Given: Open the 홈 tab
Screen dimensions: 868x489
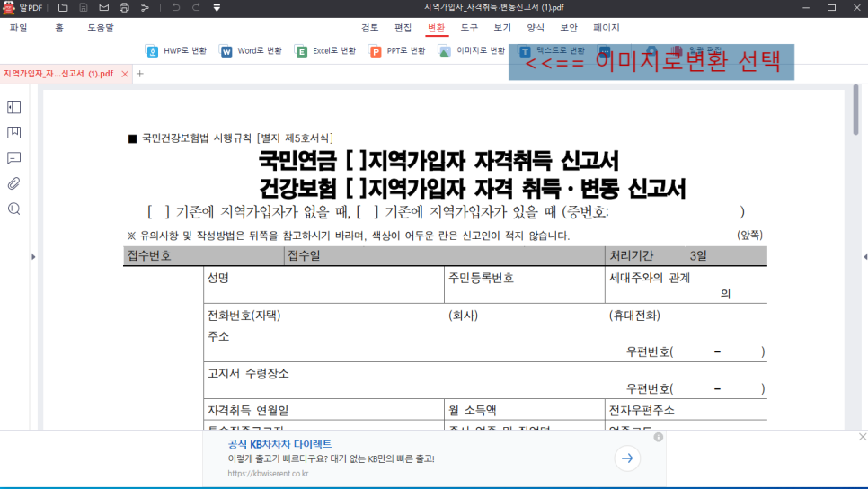Looking at the screenshot, I should (59, 28).
